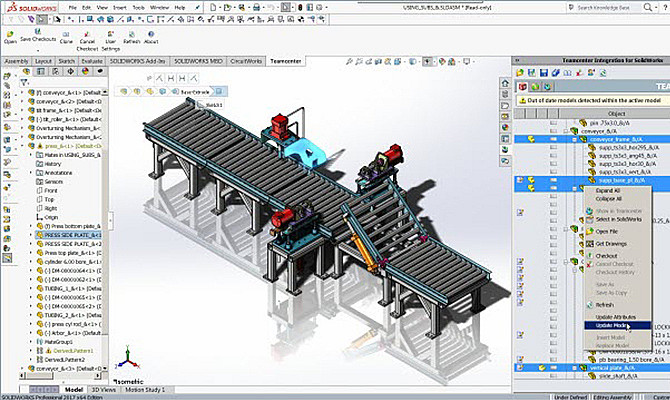Click the Refresh ribbon icon
This screenshot has height=400, width=670.
[x=132, y=34]
